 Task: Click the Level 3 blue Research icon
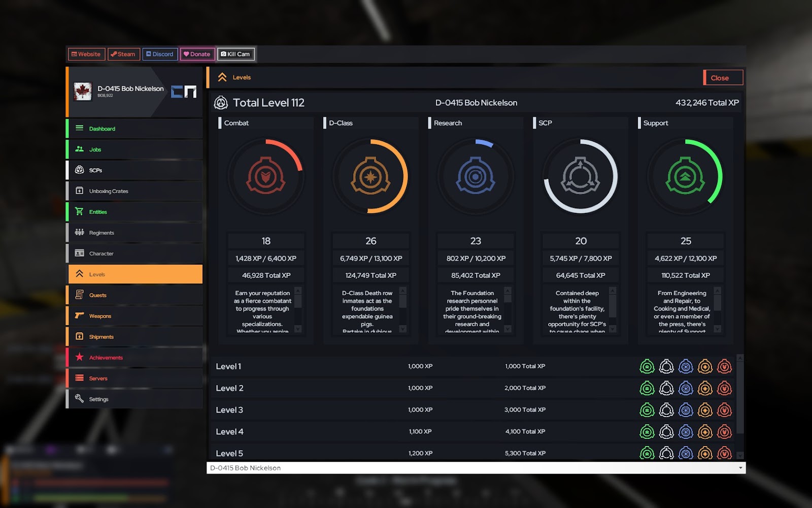[x=686, y=410]
